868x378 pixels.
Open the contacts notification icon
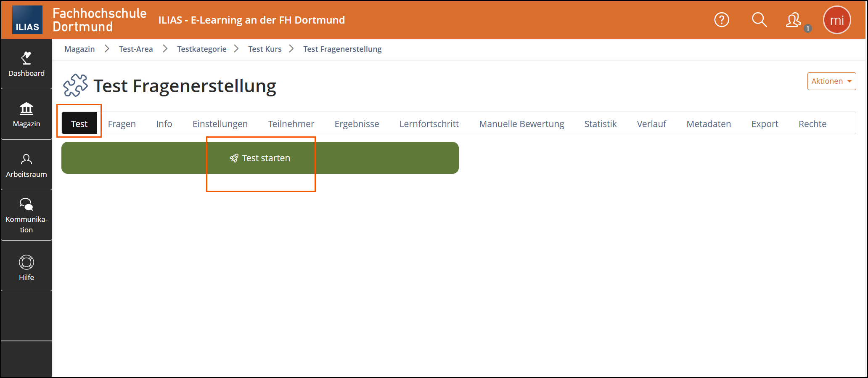[794, 20]
